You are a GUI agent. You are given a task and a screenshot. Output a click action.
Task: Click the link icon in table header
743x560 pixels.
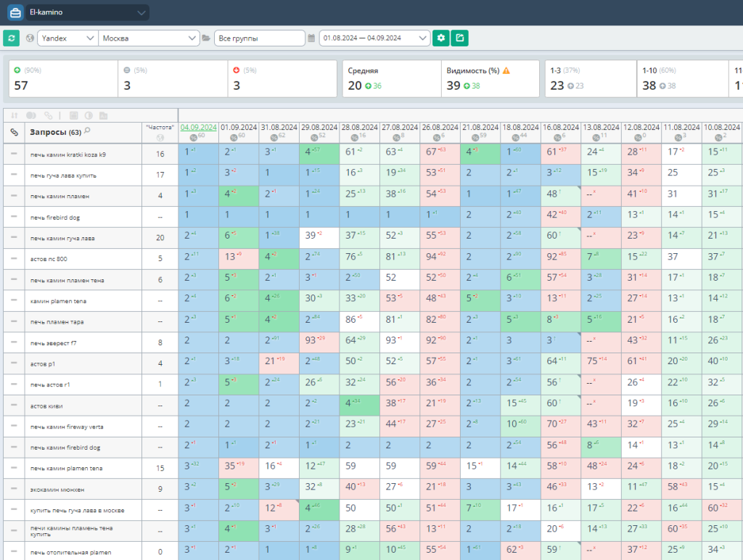point(14,132)
